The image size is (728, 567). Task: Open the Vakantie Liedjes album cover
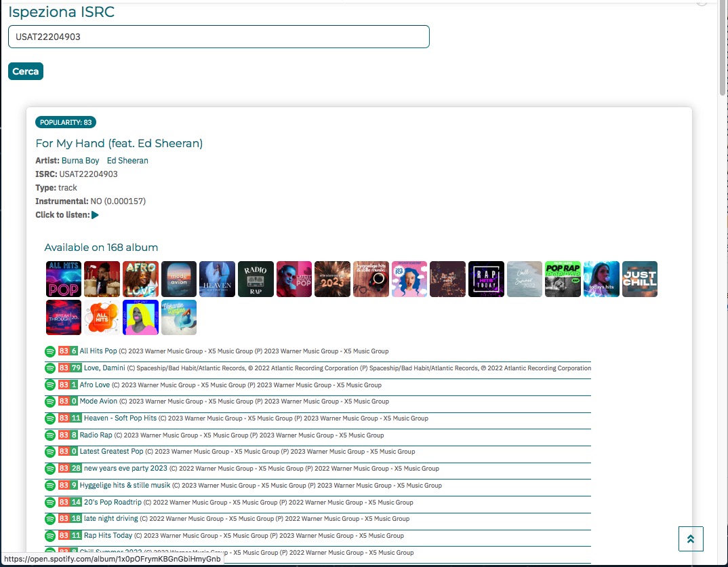[x=179, y=317]
